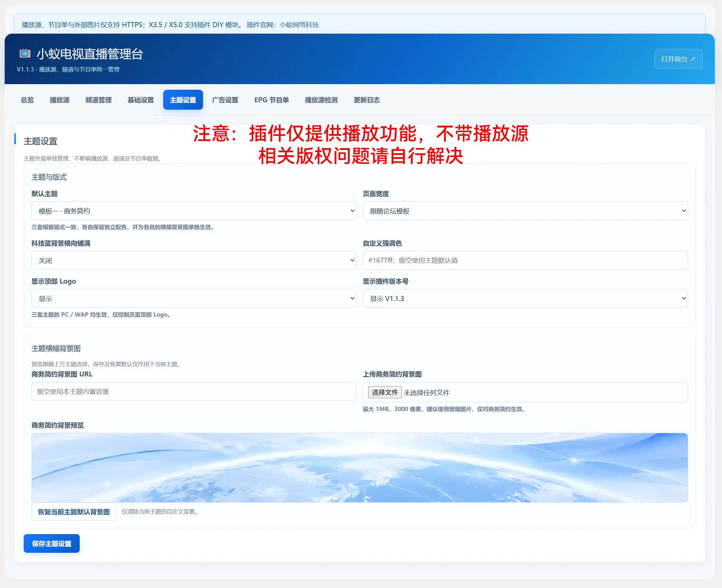Go to the 频道管理 tab
722x588 pixels.
tap(98, 100)
